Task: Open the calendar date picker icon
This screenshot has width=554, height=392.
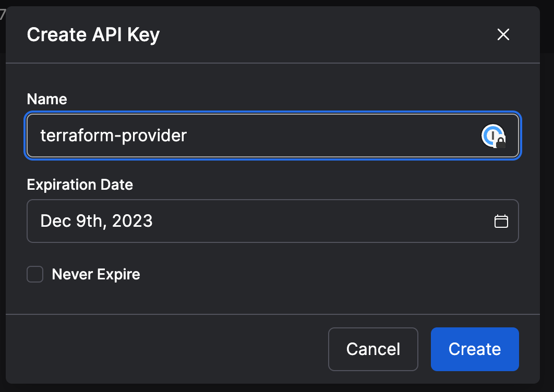Action: [501, 221]
